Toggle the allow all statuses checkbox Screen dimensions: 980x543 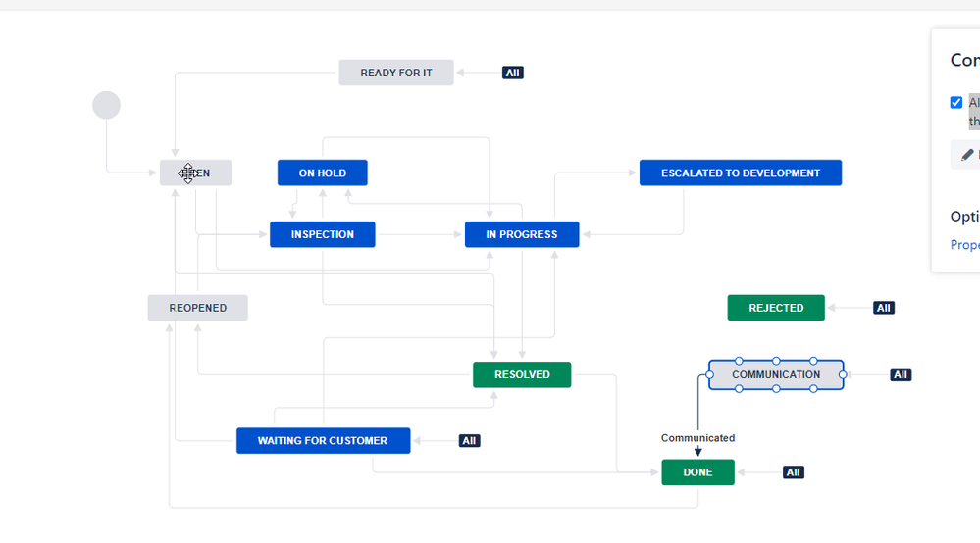(956, 102)
